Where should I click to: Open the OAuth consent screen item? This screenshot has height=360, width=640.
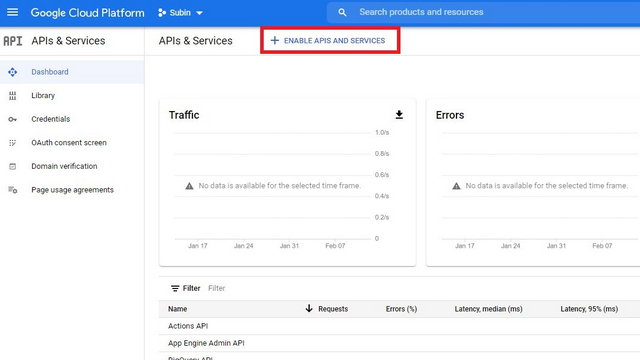click(72, 143)
